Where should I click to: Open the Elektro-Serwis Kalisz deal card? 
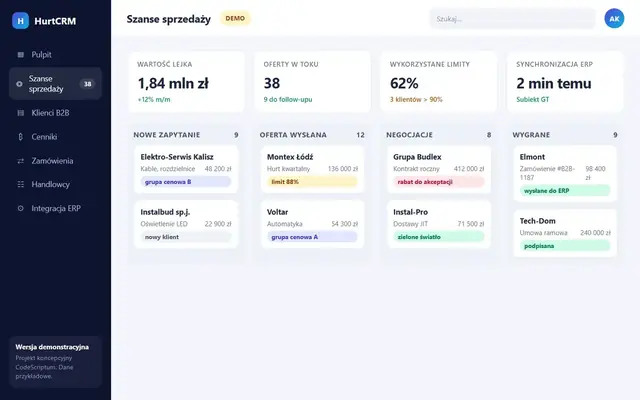186,169
